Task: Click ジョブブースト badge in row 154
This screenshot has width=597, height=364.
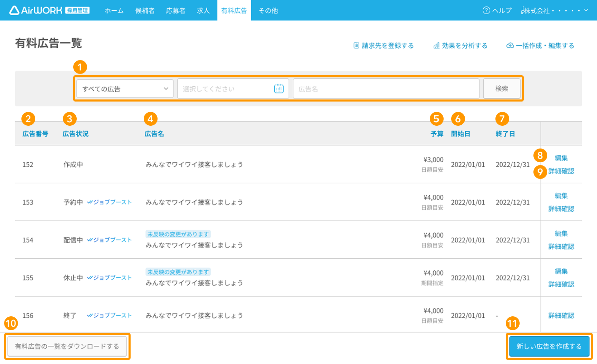Action: (109, 240)
